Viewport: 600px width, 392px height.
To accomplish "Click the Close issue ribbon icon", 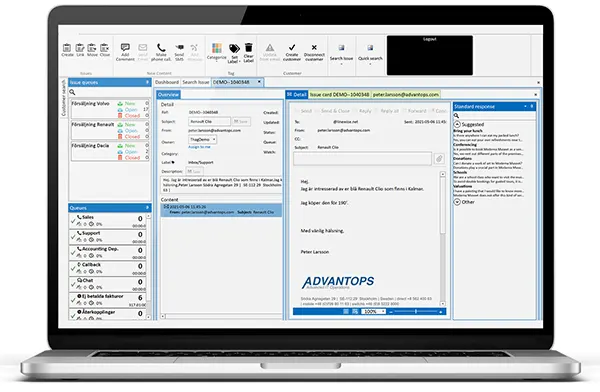I will 104,48.
